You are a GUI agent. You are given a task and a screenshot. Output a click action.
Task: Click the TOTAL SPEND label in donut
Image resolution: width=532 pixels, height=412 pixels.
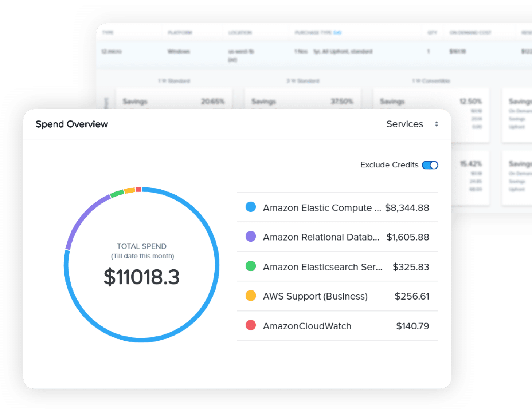[x=141, y=246]
